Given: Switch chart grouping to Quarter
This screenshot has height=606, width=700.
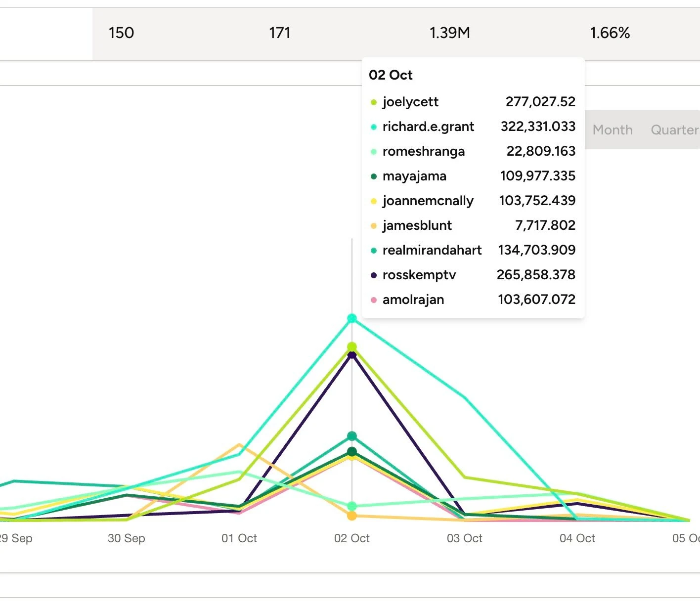Looking at the screenshot, I should [674, 130].
